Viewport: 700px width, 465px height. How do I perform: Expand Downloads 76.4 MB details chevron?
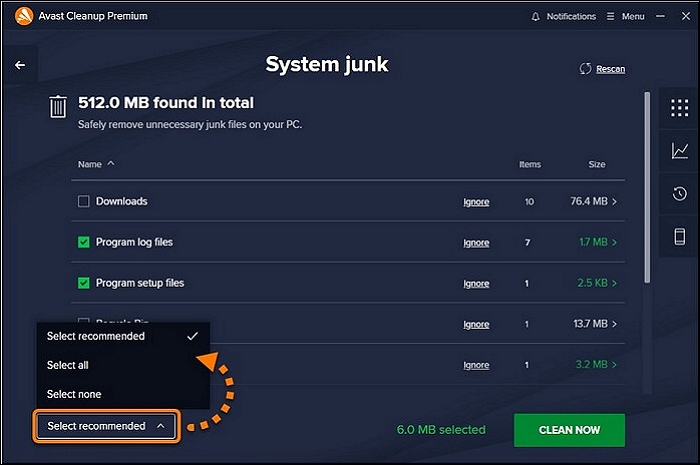pyautogui.click(x=614, y=202)
